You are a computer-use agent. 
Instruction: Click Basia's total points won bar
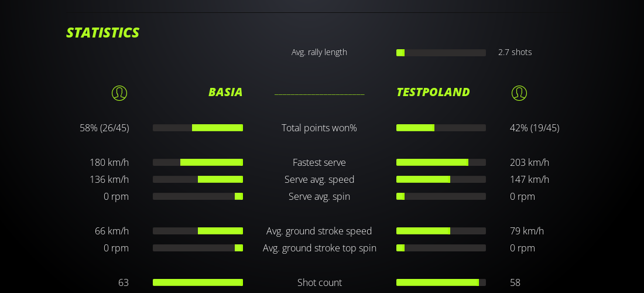tap(198, 128)
